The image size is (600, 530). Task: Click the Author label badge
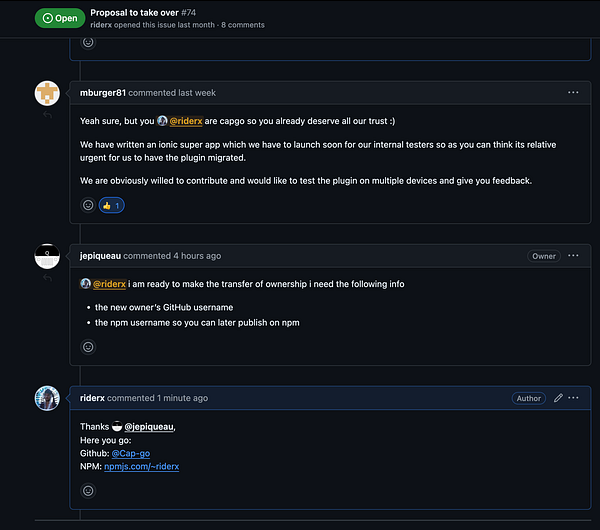528,398
